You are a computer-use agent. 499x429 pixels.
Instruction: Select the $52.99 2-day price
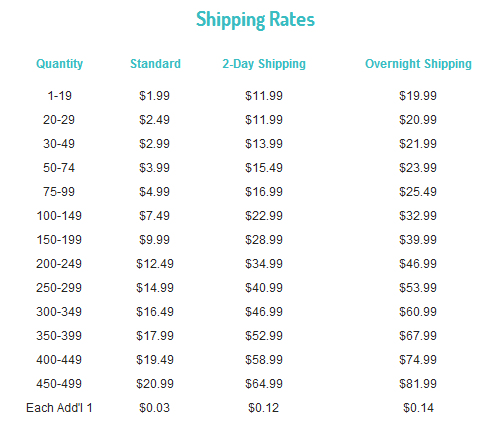tap(264, 336)
